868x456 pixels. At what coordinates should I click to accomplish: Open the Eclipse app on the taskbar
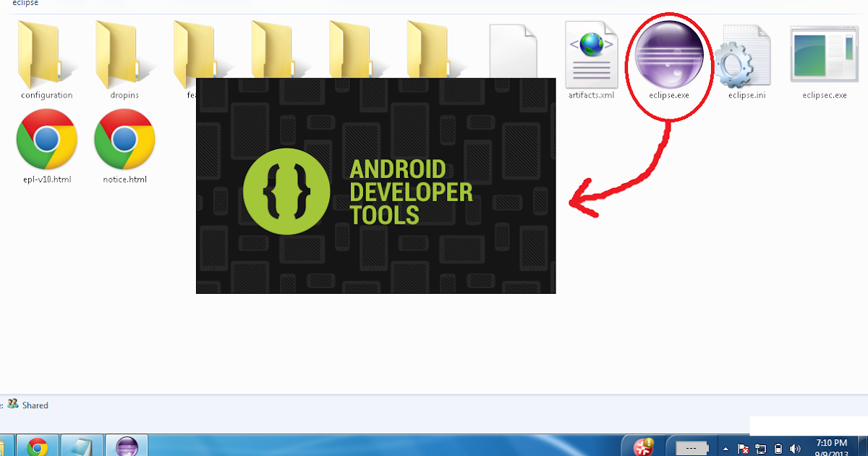coord(127,446)
